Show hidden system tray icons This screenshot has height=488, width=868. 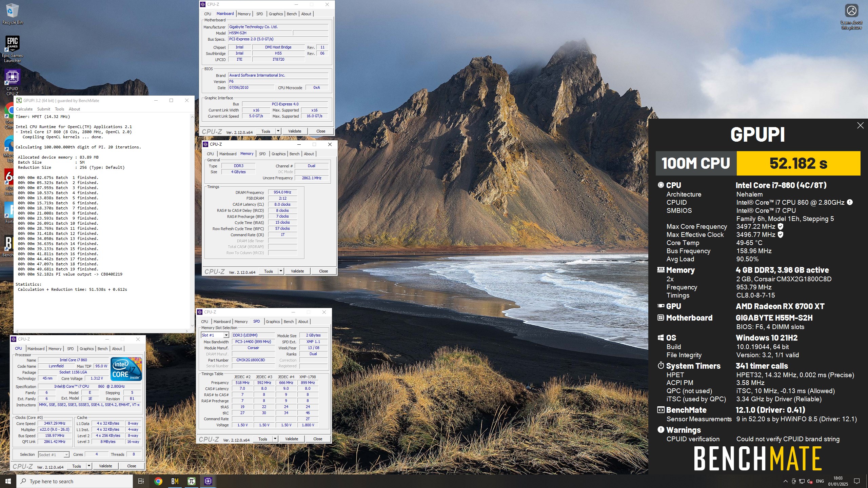click(x=786, y=481)
